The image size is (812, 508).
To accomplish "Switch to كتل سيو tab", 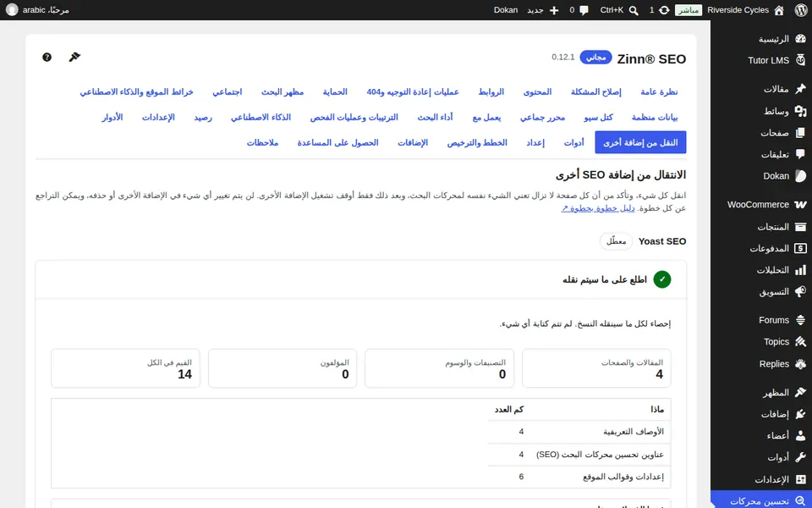I will pyautogui.click(x=599, y=118).
